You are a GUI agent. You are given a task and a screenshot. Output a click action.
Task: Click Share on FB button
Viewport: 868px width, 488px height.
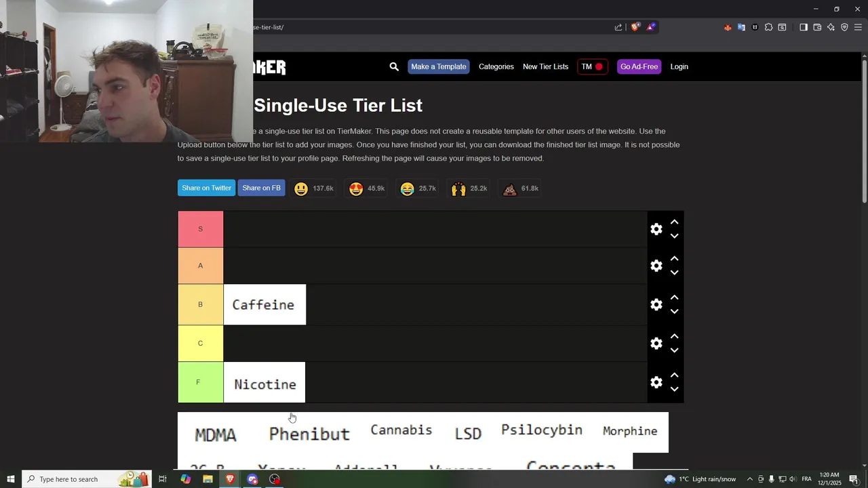coord(261,188)
